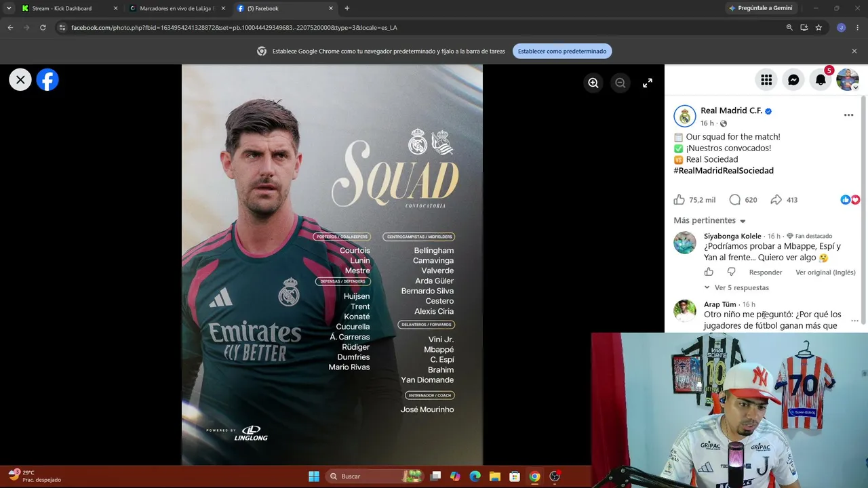This screenshot has height=488, width=868.
Task: View the post reactions list
Action: 850,200
